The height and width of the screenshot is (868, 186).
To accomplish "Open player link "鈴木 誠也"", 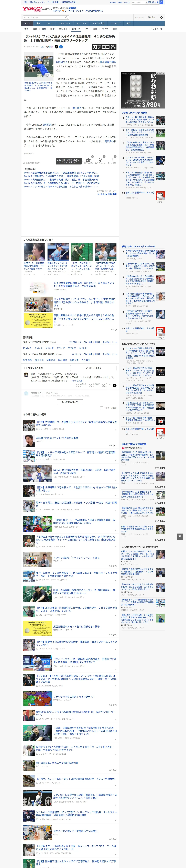I will click(x=62, y=360).
